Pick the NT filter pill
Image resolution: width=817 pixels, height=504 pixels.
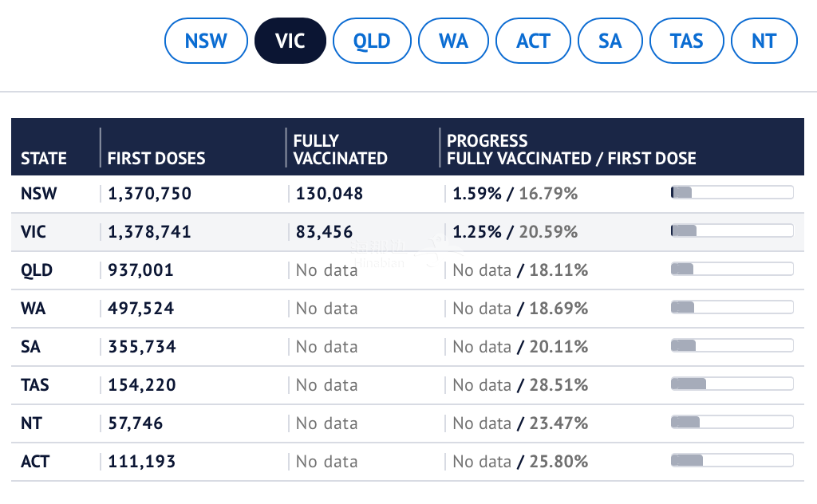click(x=764, y=41)
